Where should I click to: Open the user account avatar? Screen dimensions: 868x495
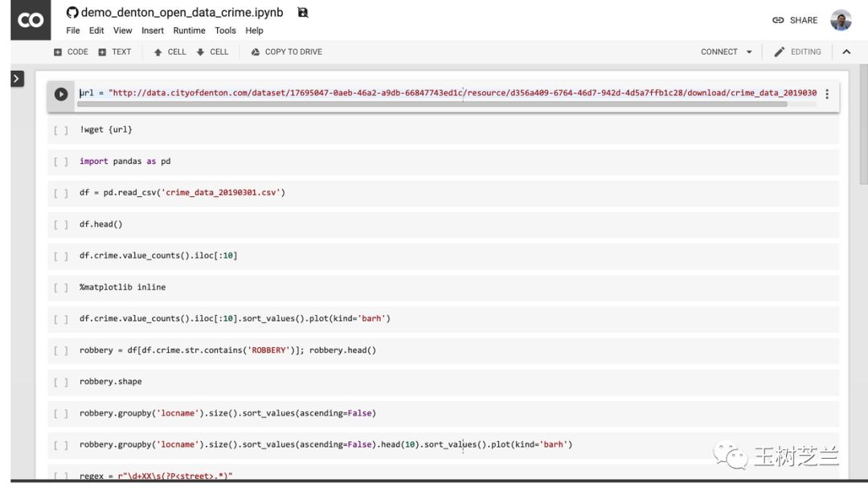click(841, 20)
